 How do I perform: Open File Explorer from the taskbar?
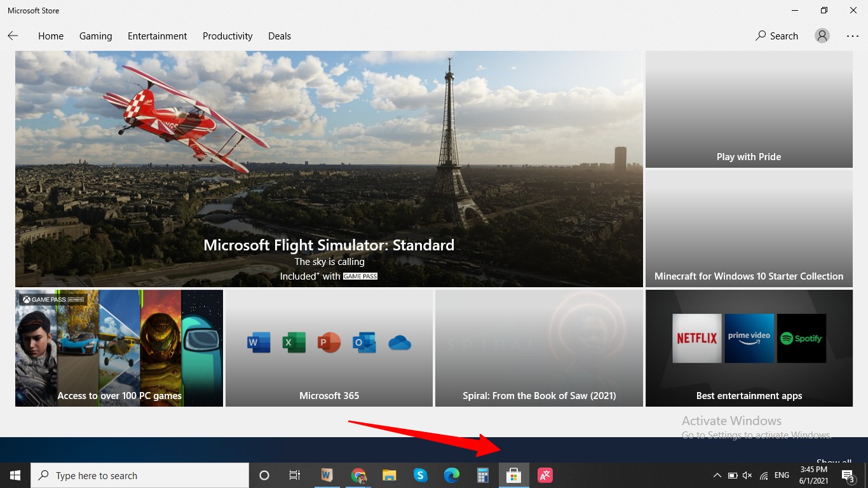click(389, 475)
